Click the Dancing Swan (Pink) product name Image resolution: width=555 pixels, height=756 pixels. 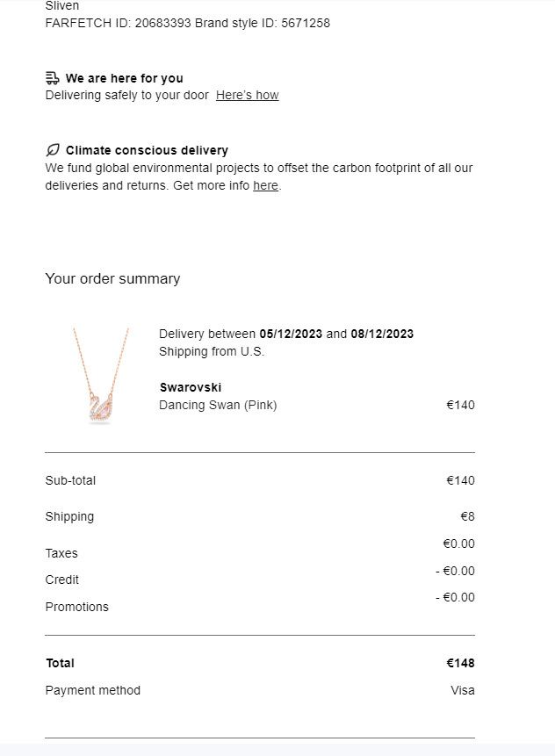click(x=218, y=405)
